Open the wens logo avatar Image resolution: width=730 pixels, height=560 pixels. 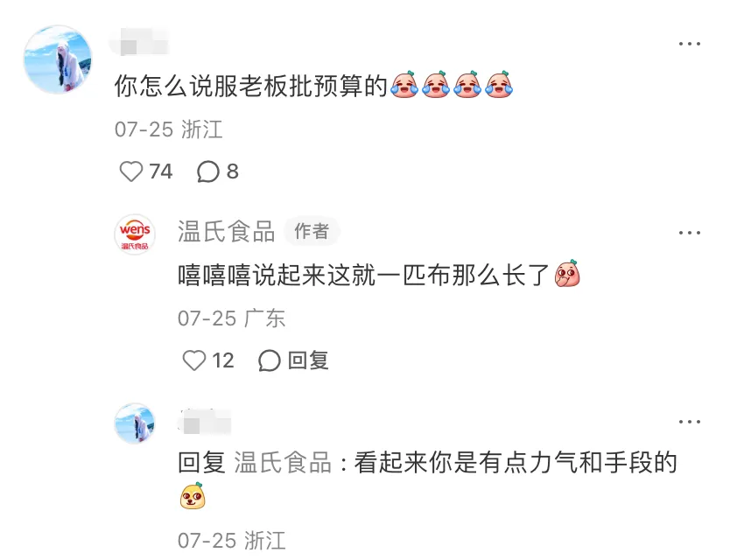tap(135, 234)
